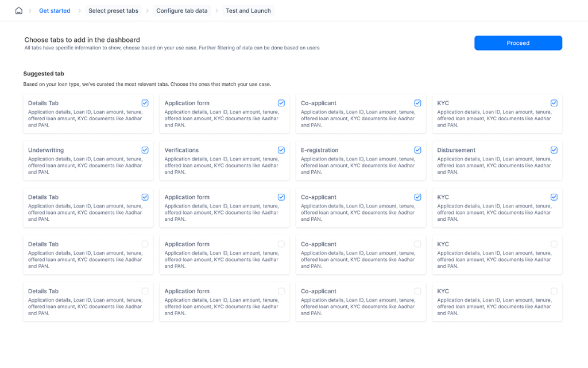Open the Get started breadcrumb link
The width and height of the screenshot is (588, 368).
[x=55, y=10]
